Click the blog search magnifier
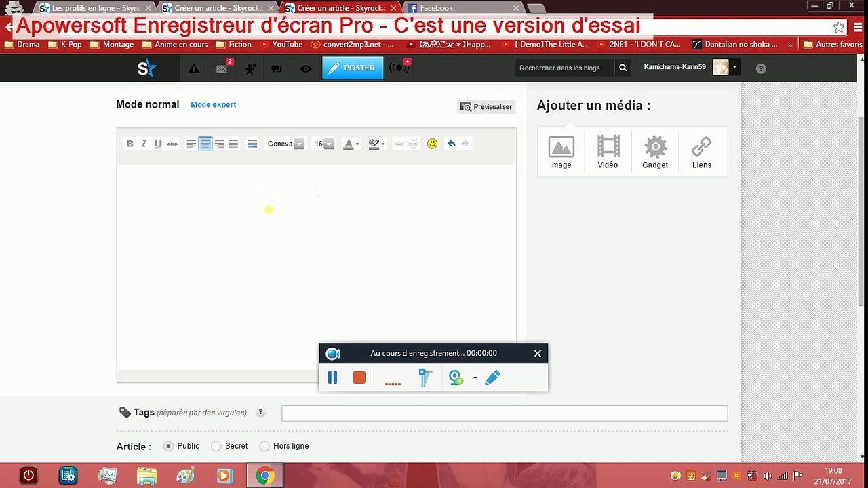 coord(623,68)
